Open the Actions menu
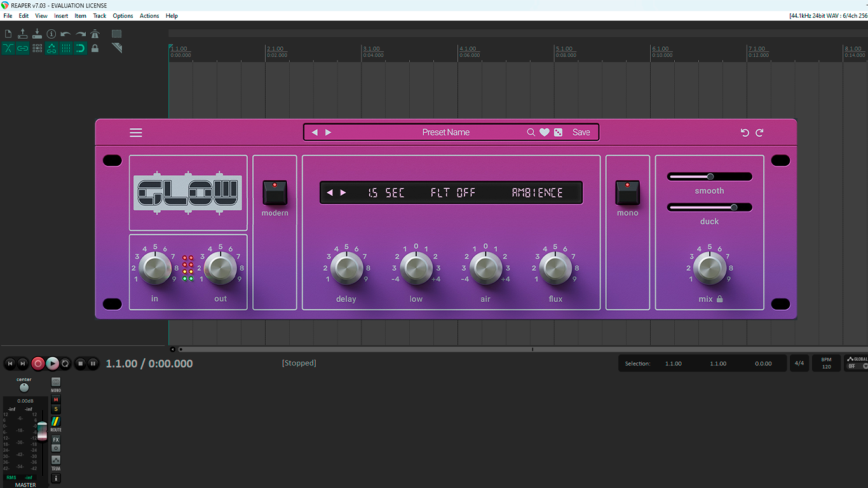The width and height of the screenshot is (868, 488). (149, 16)
